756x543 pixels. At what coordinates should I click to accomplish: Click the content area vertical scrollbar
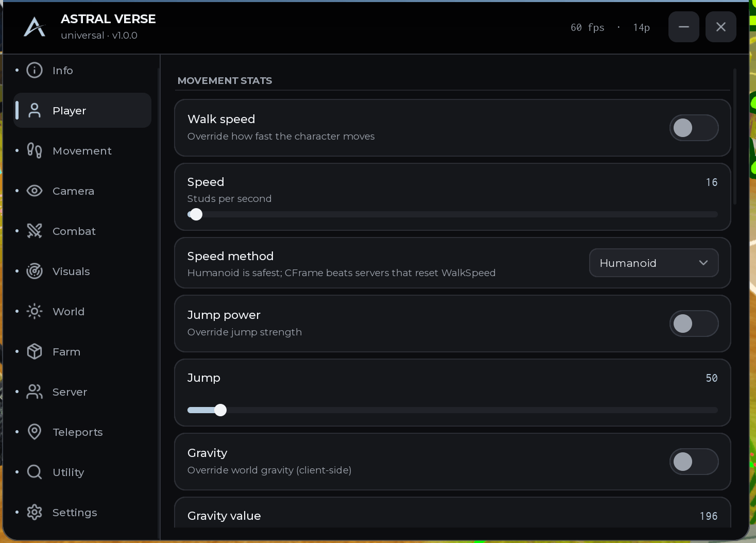[735, 137]
